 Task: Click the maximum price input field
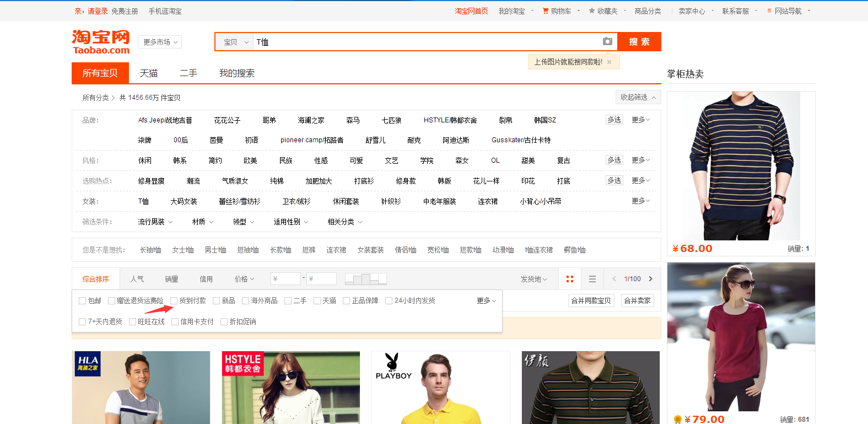[x=321, y=279]
